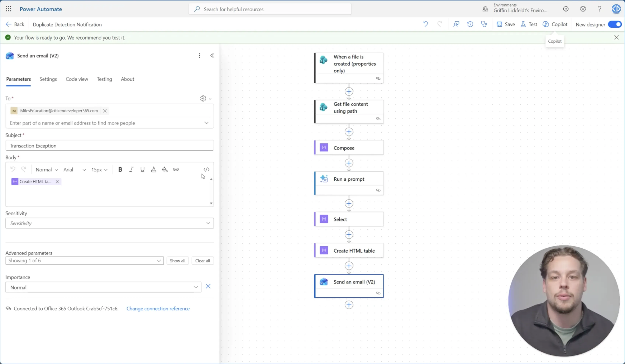Open the account avatar in top right
The image size is (625, 364).
tap(616, 9)
